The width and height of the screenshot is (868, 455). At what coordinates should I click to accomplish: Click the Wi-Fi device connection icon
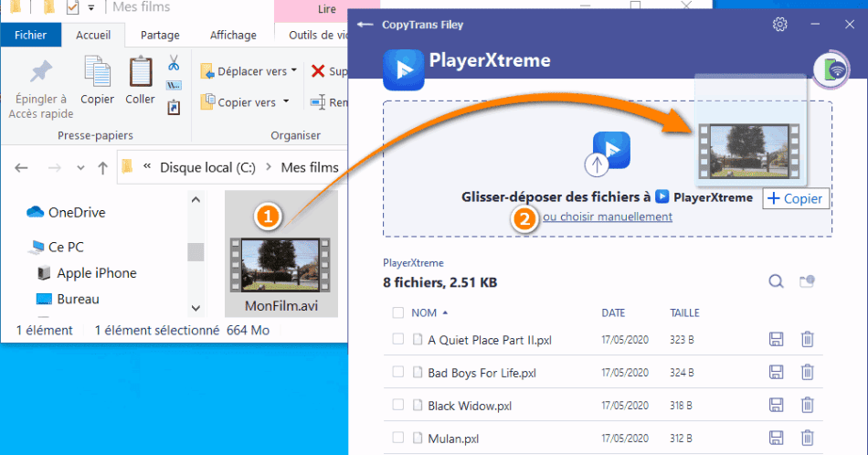[x=830, y=70]
